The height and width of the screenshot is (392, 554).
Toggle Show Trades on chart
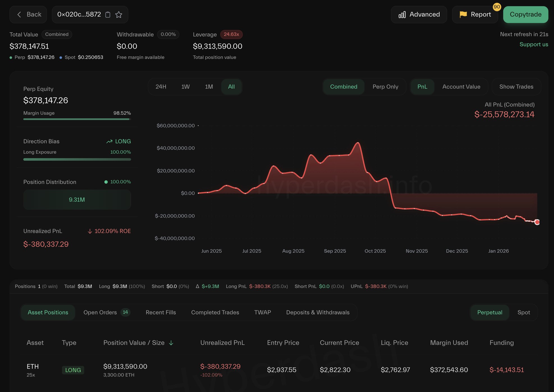tap(516, 87)
